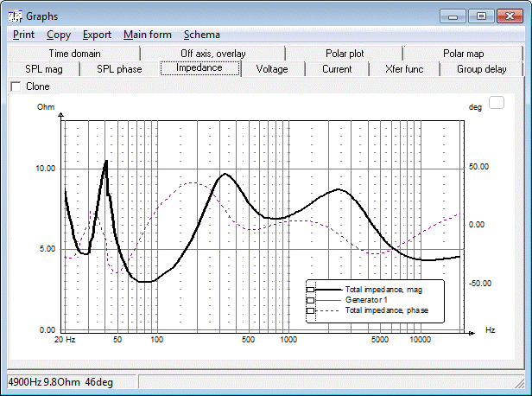This screenshot has height=396, width=532.
Task: Click the 'deg' axis label
Action: click(475, 107)
